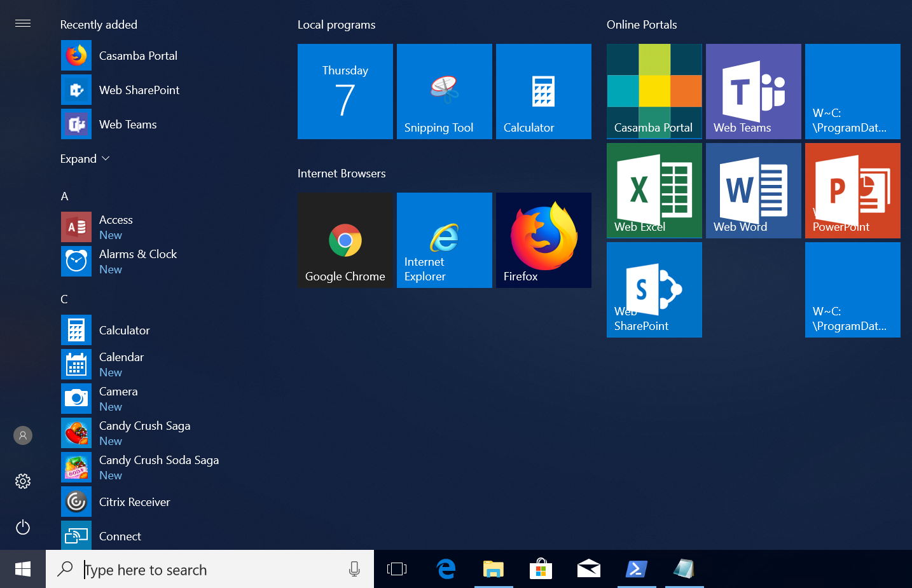
Task: Launch the Web Teams tile
Action: click(x=753, y=92)
